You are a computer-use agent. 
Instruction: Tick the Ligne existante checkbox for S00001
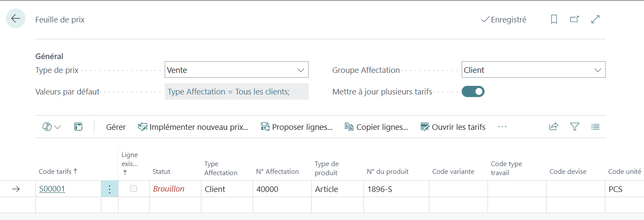pyautogui.click(x=134, y=189)
